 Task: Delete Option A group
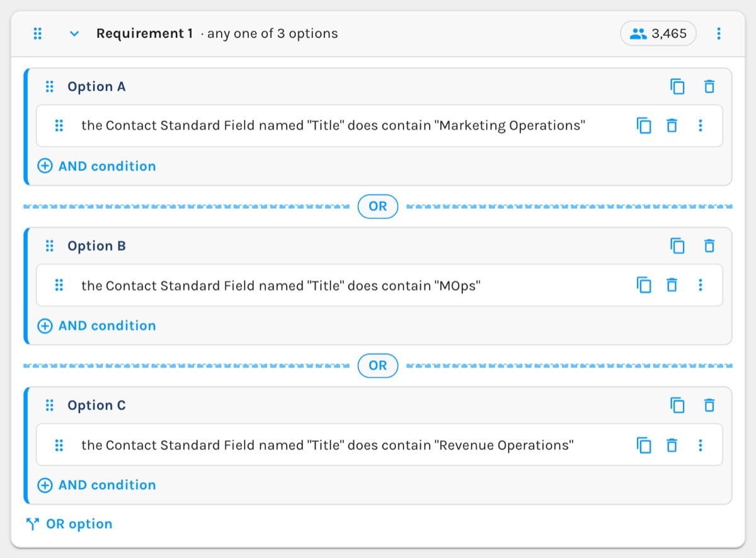tap(709, 86)
